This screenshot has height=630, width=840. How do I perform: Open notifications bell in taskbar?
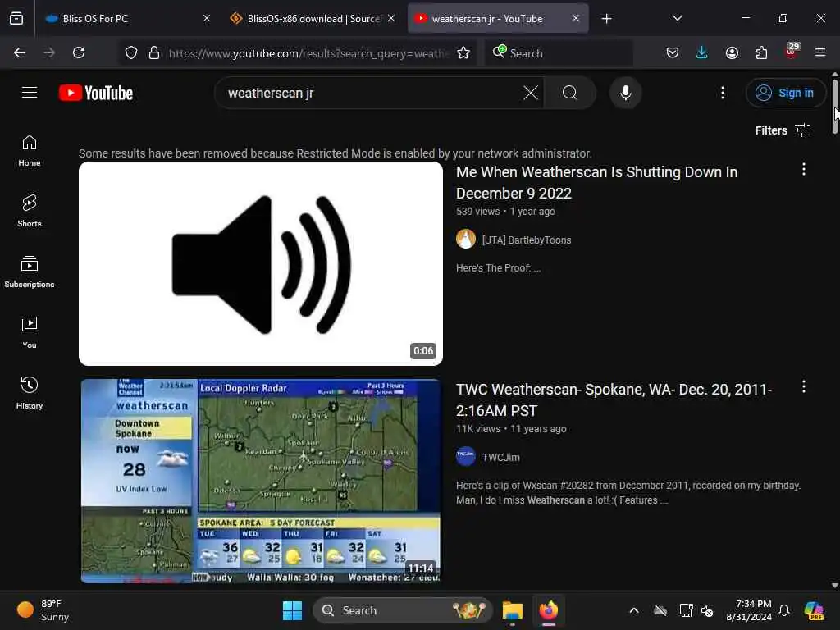click(x=784, y=610)
